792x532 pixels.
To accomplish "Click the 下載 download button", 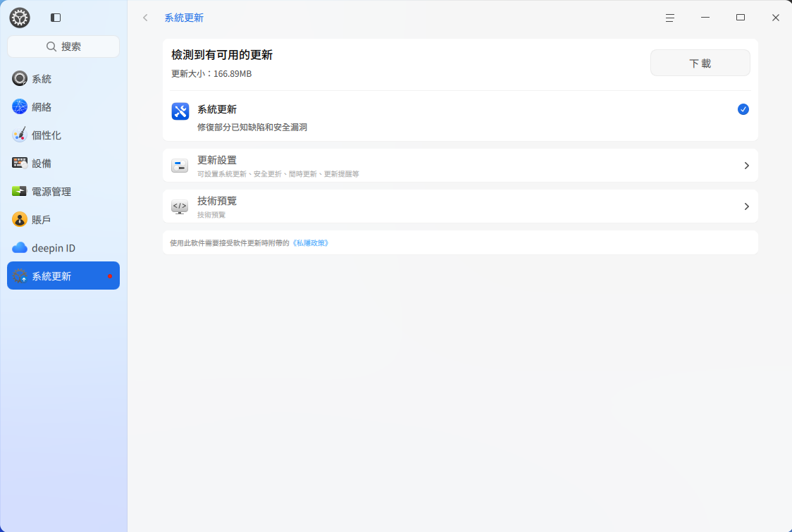I will pos(700,63).
